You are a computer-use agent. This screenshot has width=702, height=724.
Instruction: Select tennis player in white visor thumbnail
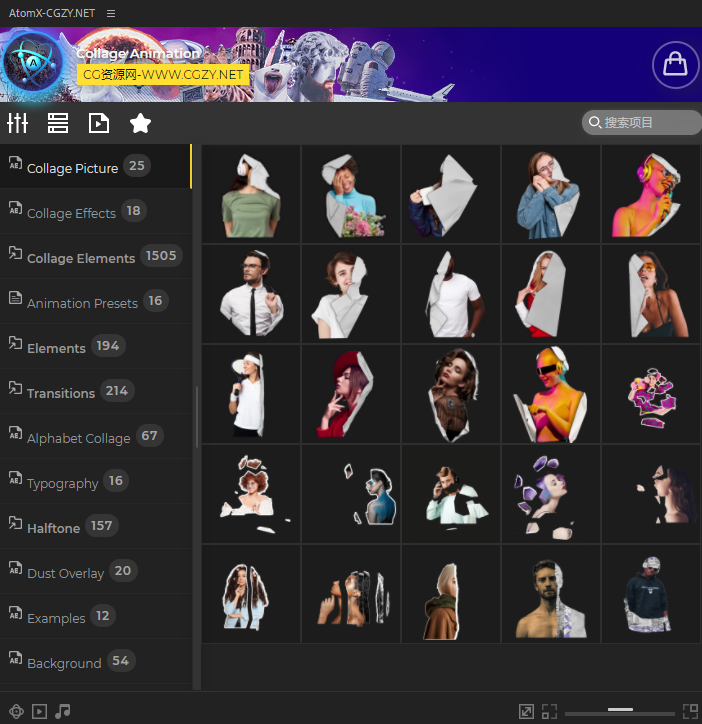(x=251, y=394)
